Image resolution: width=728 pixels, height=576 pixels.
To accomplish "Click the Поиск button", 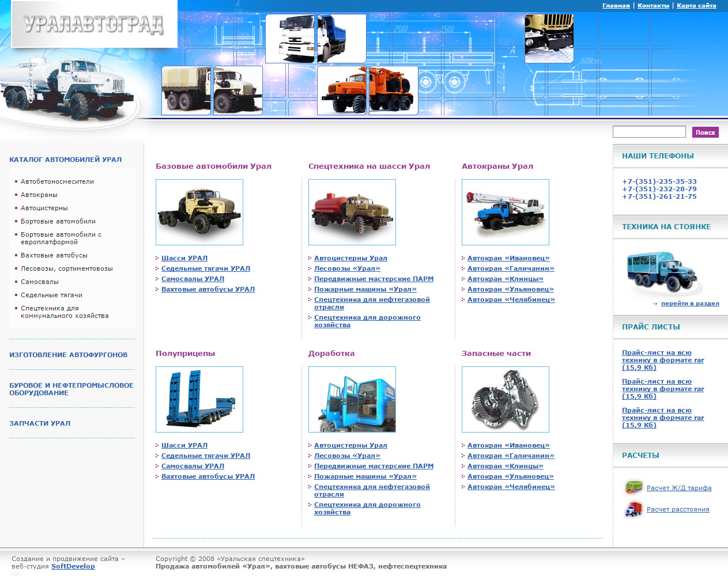I will tap(706, 132).
